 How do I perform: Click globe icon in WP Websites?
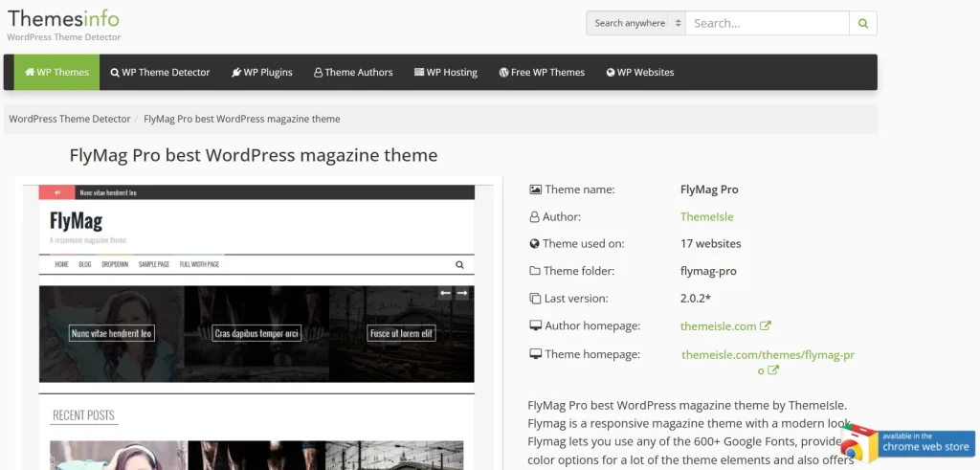[611, 72]
